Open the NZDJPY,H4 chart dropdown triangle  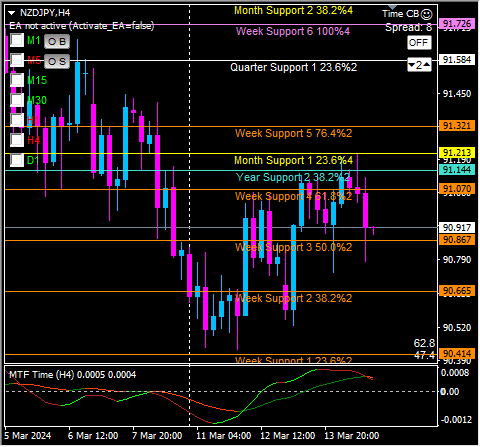(12, 13)
